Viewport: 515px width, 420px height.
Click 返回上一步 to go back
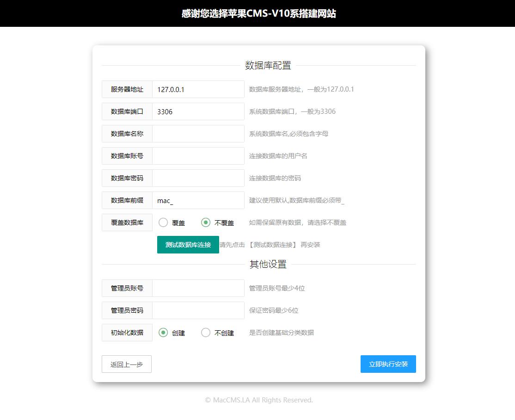(x=126, y=364)
